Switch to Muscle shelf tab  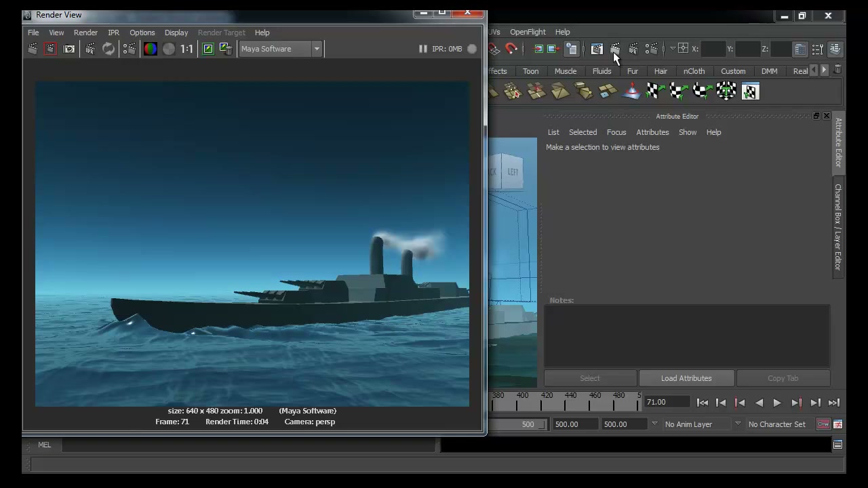[x=566, y=71]
